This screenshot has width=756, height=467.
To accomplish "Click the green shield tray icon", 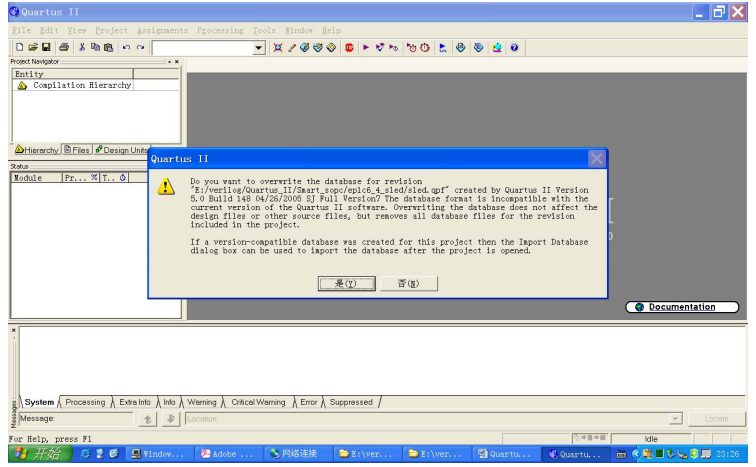I will (x=694, y=454).
